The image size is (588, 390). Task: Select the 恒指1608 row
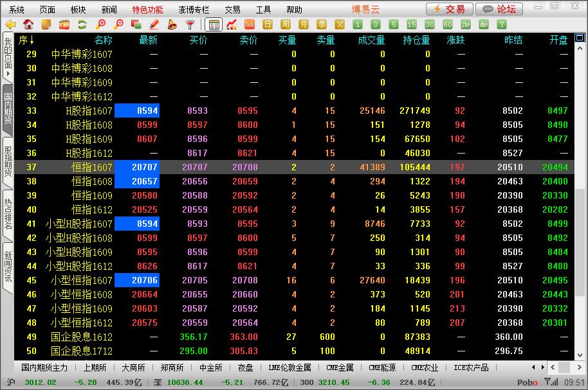91,181
